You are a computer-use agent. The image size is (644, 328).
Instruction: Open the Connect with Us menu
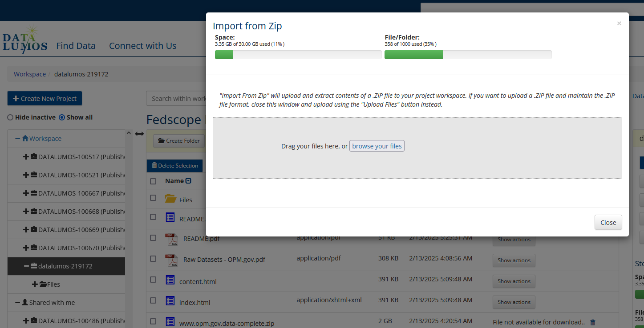142,45
